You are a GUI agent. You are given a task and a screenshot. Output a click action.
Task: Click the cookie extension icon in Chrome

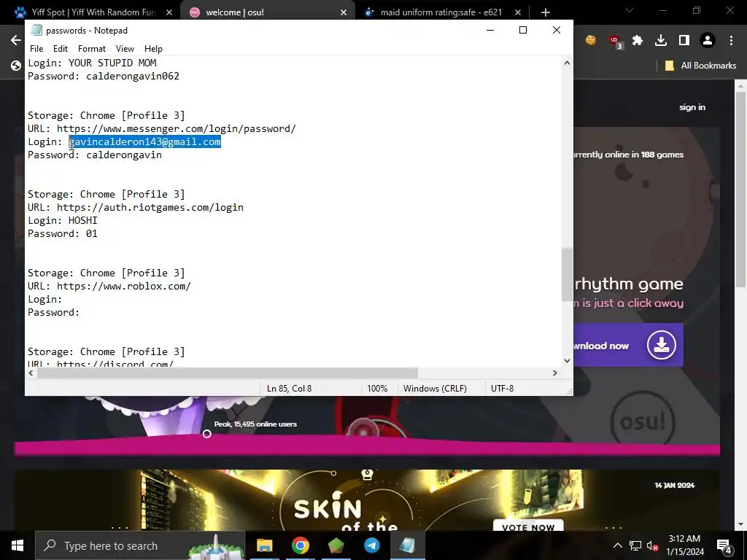coord(591,41)
